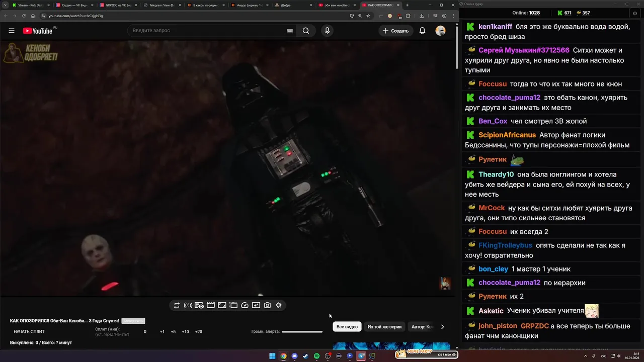The height and width of the screenshot is (362, 644).
Task: Open the Chrome extensions puzzle icon
Action: [408, 16]
